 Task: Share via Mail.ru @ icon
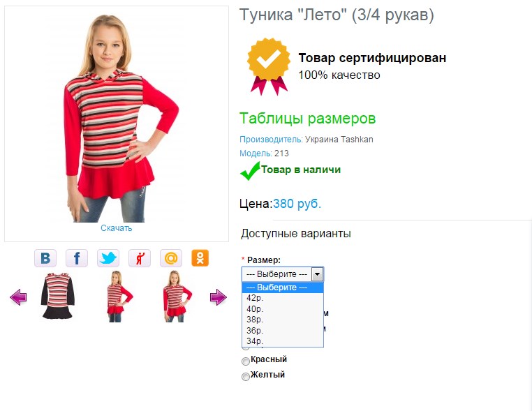[x=171, y=258]
